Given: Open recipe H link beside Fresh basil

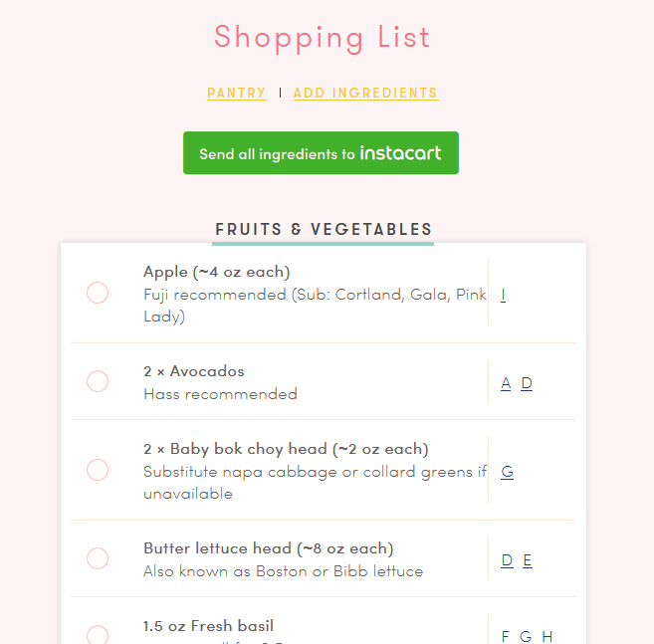Looking at the screenshot, I should (546, 637).
